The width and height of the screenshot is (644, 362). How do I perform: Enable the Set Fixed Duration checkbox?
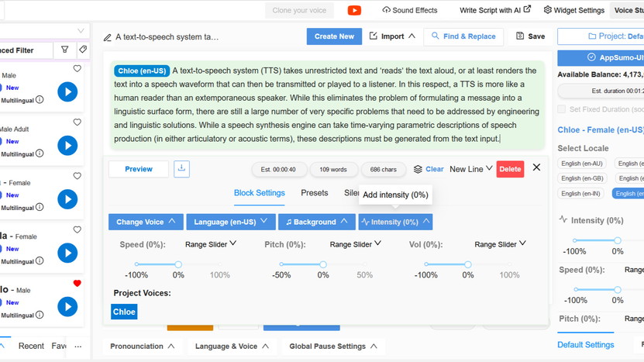pos(562,110)
